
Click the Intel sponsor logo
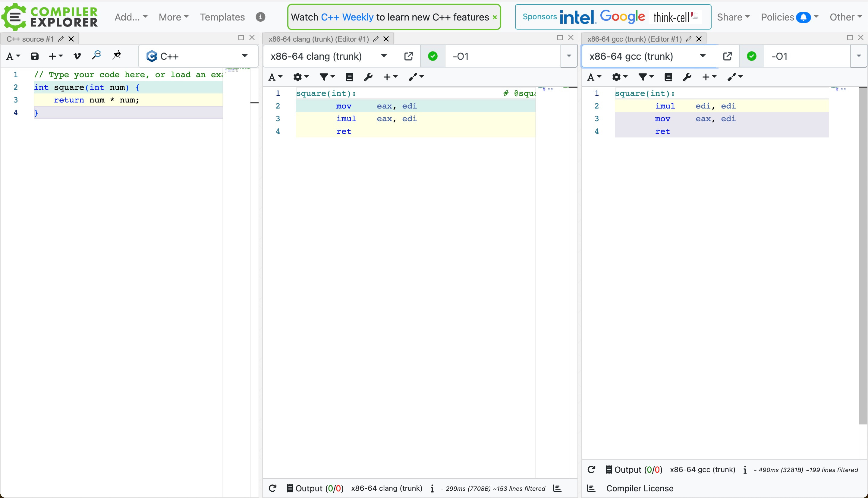[x=578, y=17]
